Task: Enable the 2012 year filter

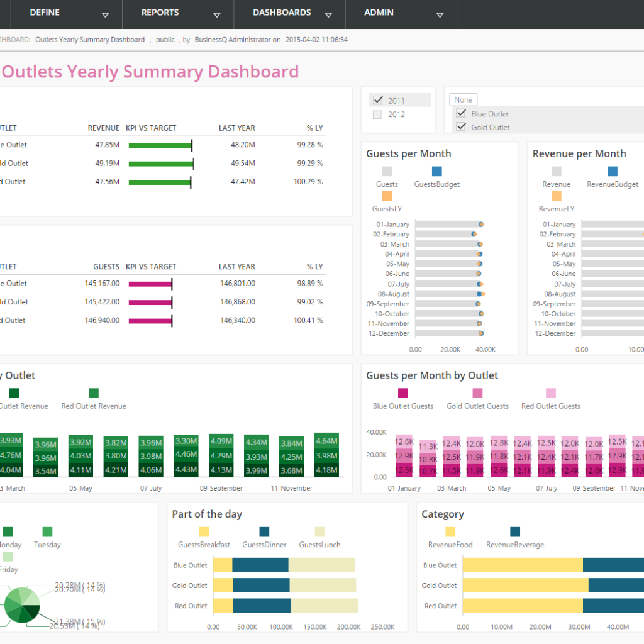Action: coord(377,114)
